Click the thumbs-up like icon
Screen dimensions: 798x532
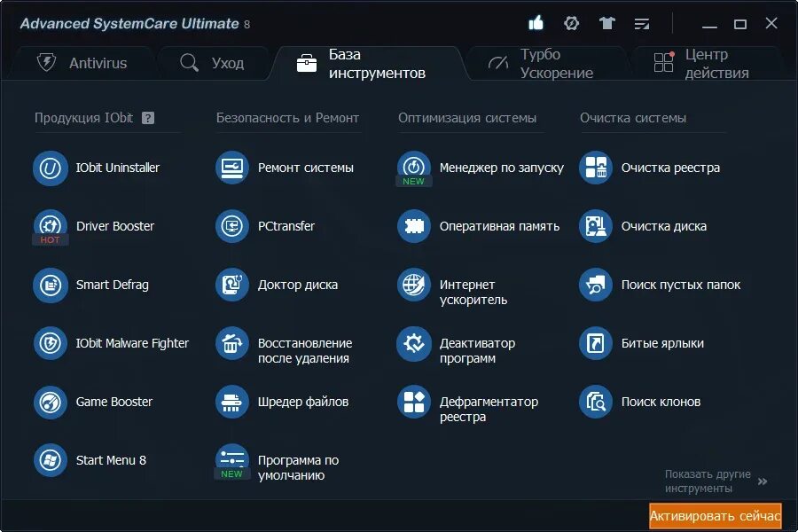tap(536, 23)
